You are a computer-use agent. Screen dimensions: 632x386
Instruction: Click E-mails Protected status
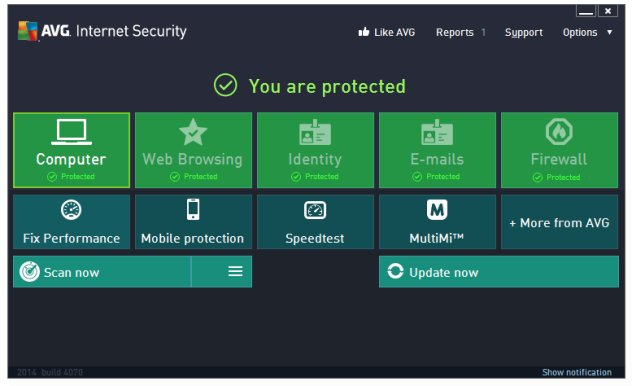point(436,176)
